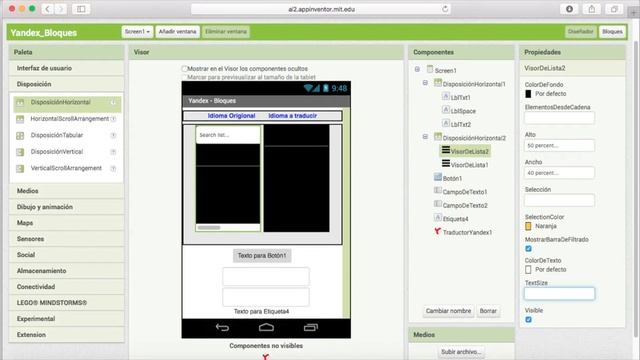The width and height of the screenshot is (640, 360).
Task: Click Cambiar nombre button
Action: pyautogui.click(x=448, y=311)
